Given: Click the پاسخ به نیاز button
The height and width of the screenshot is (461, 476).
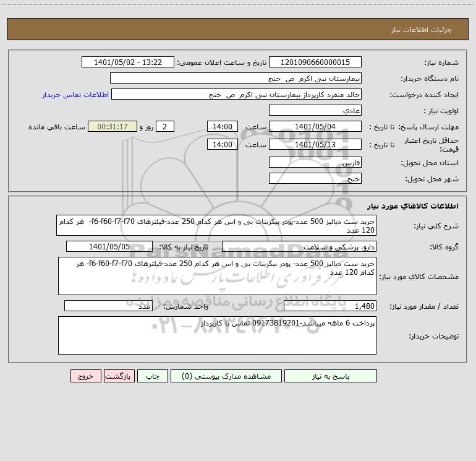Looking at the screenshot, I should click(x=331, y=376).
